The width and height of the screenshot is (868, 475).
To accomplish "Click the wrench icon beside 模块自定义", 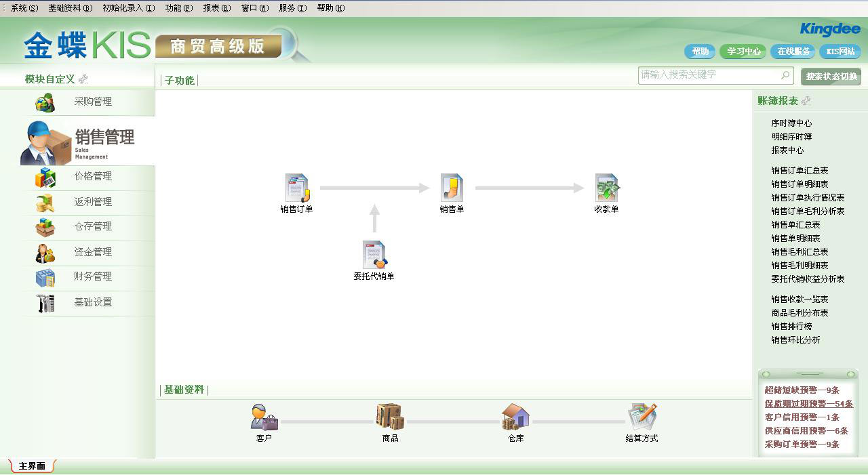I will click(83, 79).
